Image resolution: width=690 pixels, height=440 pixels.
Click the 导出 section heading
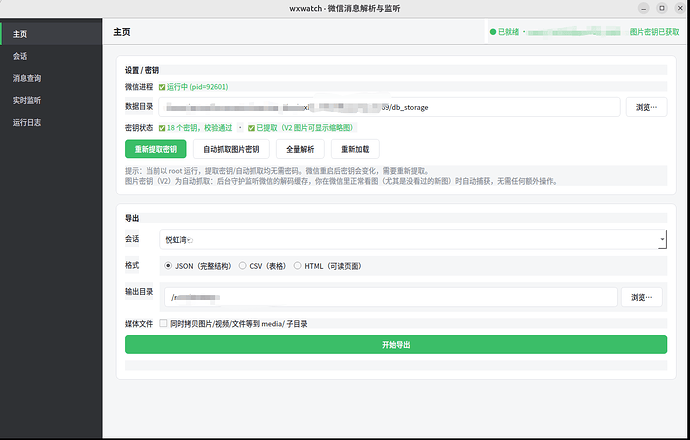click(x=132, y=218)
